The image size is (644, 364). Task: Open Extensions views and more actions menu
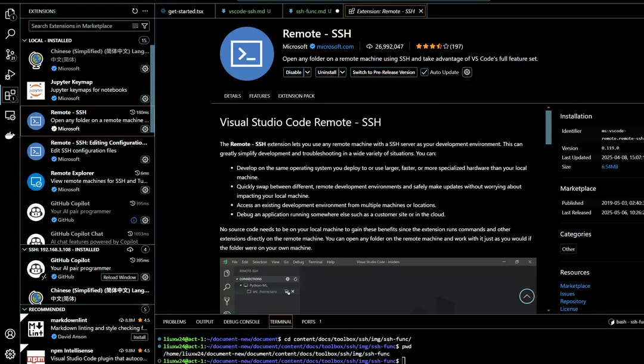point(145,11)
